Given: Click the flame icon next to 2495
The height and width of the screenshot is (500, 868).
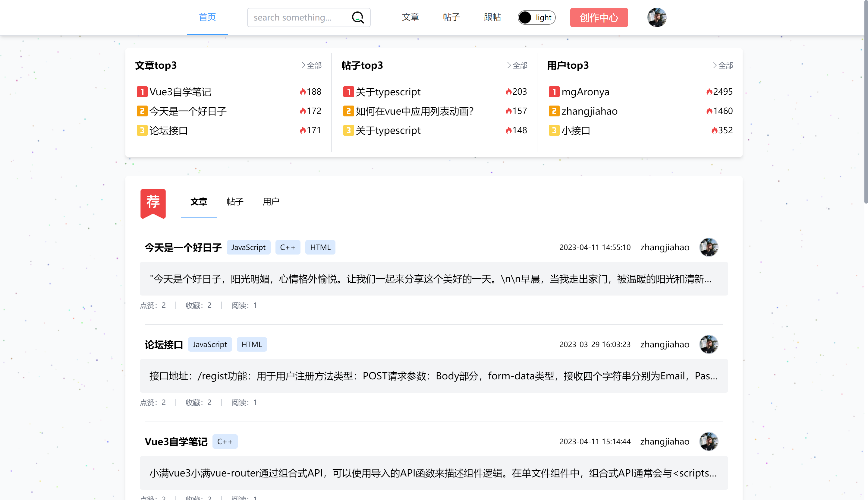Looking at the screenshot, I should 709,92.
